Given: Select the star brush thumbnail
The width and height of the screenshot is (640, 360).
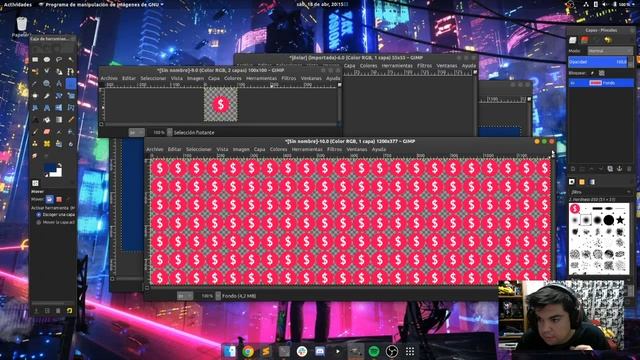Looking at the screenshot, I should (x=620, y=220).
